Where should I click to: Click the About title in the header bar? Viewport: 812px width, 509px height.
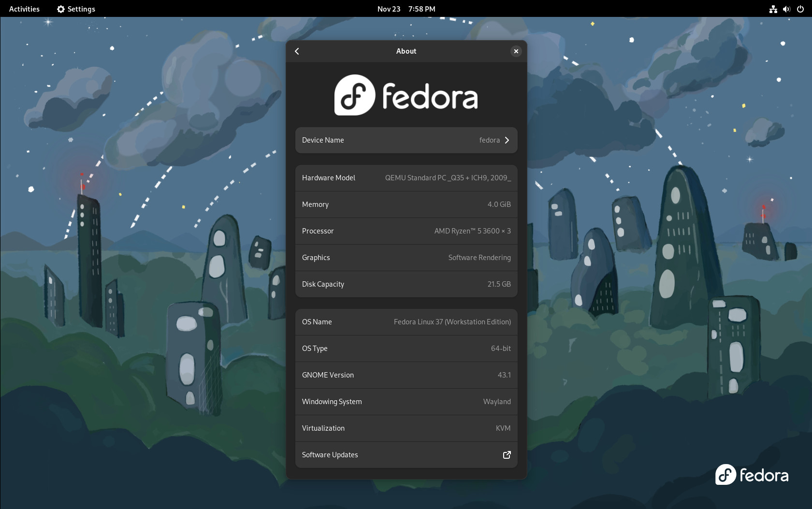pos(406,51)
